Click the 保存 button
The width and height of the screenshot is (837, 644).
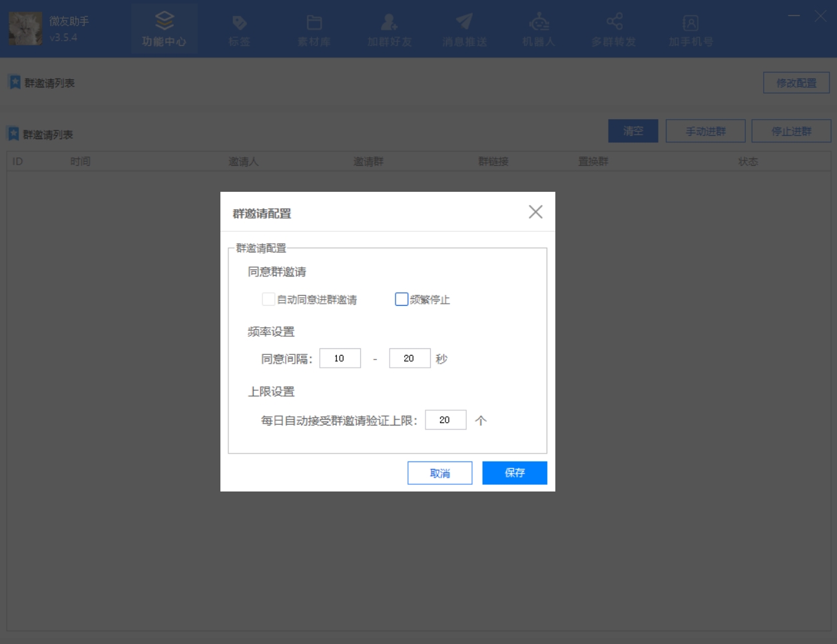click(x=515, y=473)
